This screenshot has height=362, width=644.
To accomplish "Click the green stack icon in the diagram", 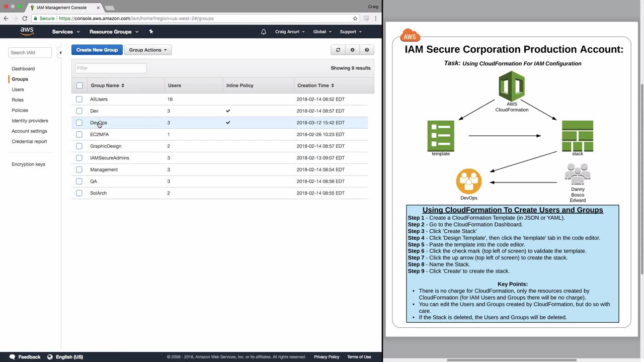I will [x=578, y=136].
